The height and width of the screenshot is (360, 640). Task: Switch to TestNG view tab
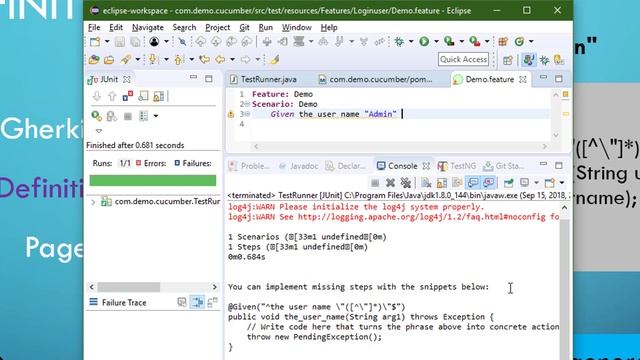pos(457,166)
